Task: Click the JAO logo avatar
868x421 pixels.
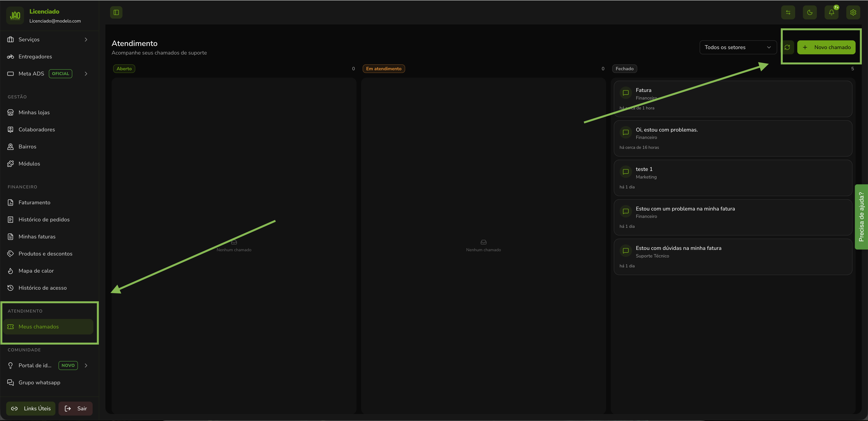Action: (15, 16)
